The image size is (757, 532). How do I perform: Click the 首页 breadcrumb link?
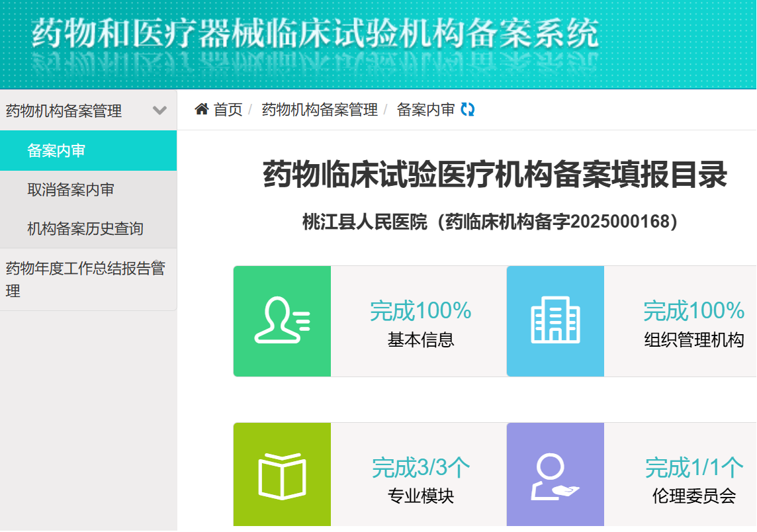click(228, 110)
